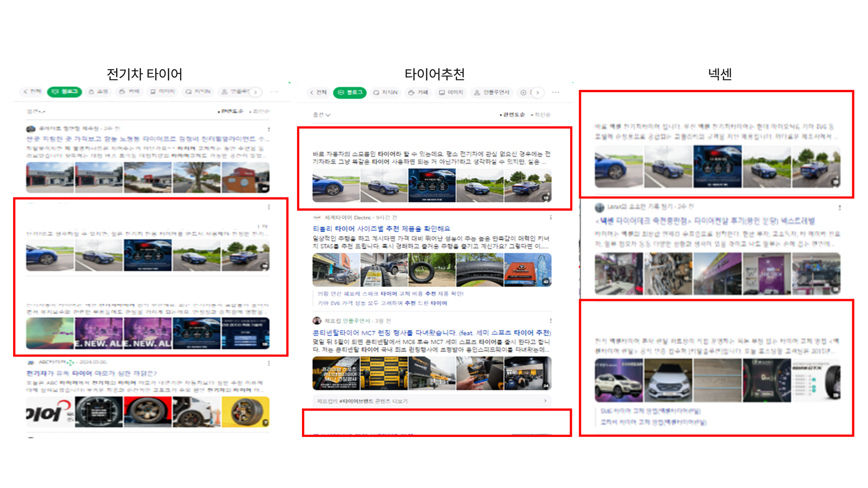Image resolution: width=868 pixels, height=488 pixels.
Task: Select 이미지 tab in 타이어추천 panel
Action: pos(451,93)
